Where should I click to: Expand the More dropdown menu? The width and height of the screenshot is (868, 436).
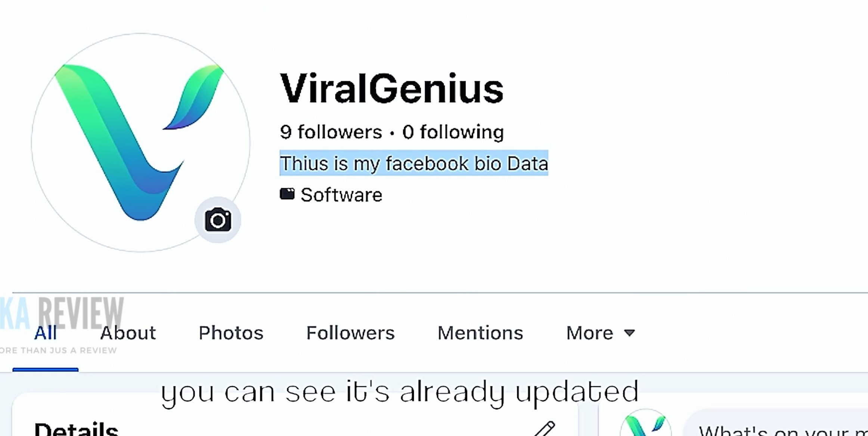600,333
